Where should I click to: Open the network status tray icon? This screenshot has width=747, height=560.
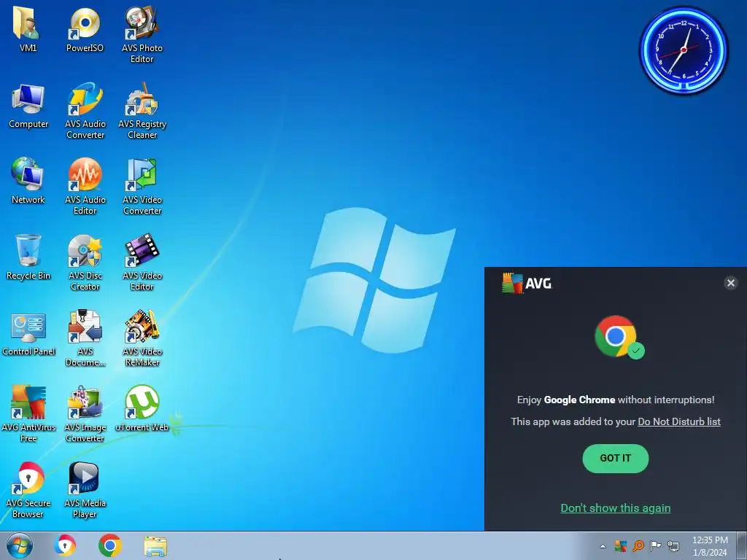673,545
